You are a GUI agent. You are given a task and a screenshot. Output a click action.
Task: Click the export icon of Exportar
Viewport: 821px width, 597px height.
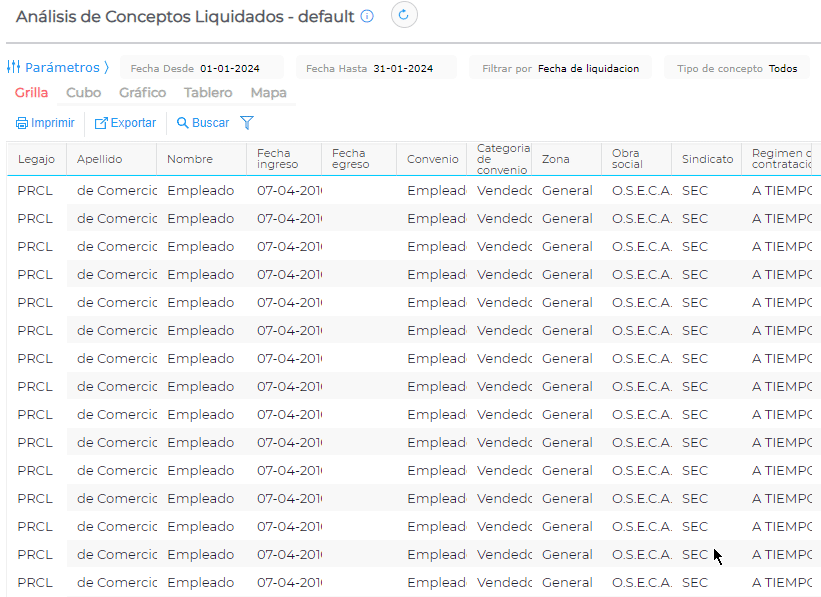click(x=101, y=123)
